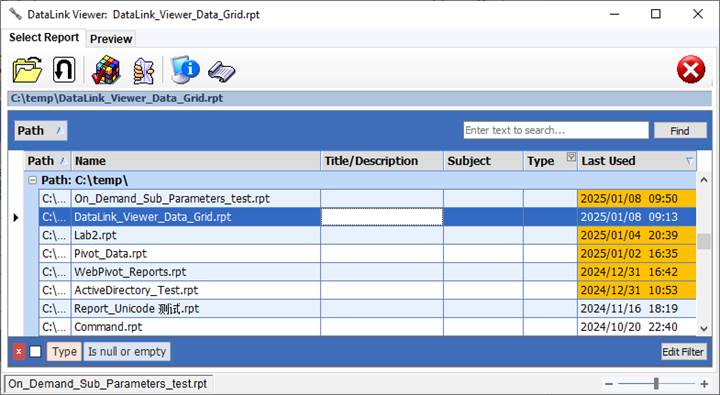Click the zoom slider thumb

[x=656, y=383]
